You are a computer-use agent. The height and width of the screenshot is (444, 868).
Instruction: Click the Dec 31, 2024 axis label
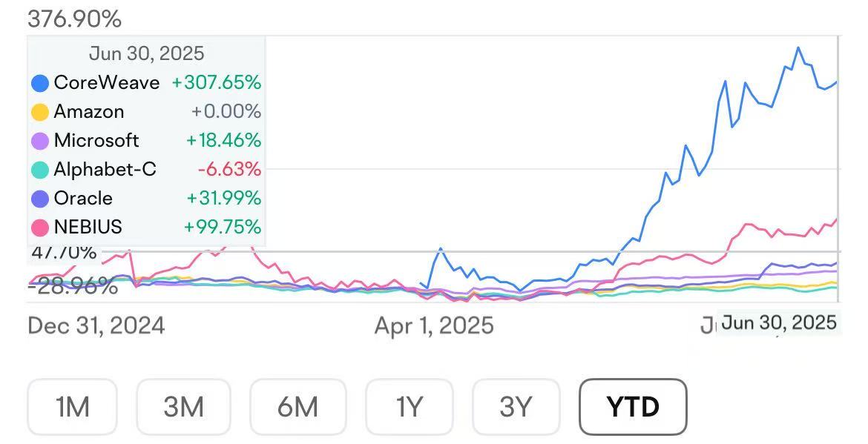(x=96, y=325)
